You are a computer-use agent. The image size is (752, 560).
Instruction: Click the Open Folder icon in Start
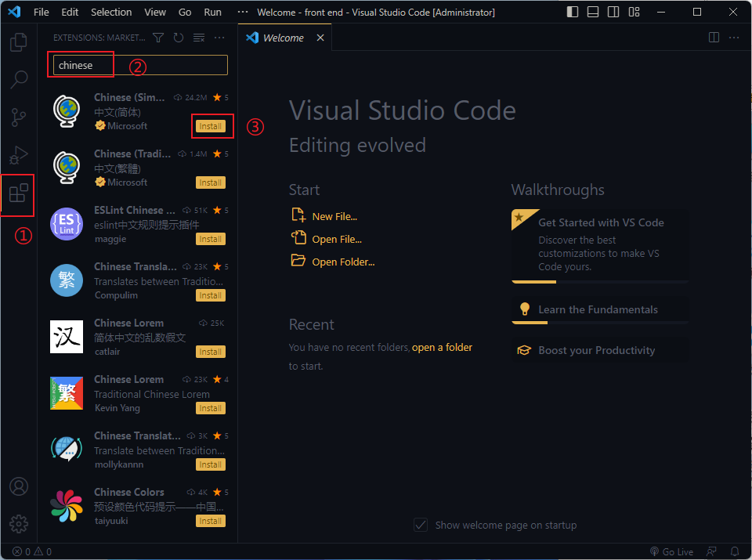(x=298, y=260)
